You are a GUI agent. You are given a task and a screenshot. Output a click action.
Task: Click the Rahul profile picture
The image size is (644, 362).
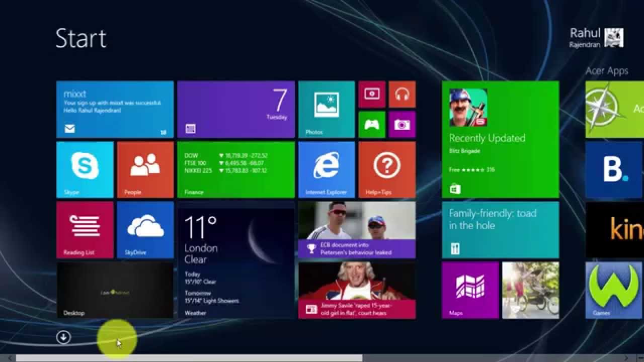(614, 38)
